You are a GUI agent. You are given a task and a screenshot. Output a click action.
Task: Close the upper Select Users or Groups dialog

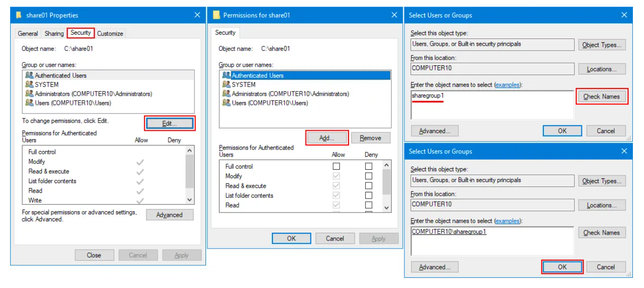tap(624, 15)
